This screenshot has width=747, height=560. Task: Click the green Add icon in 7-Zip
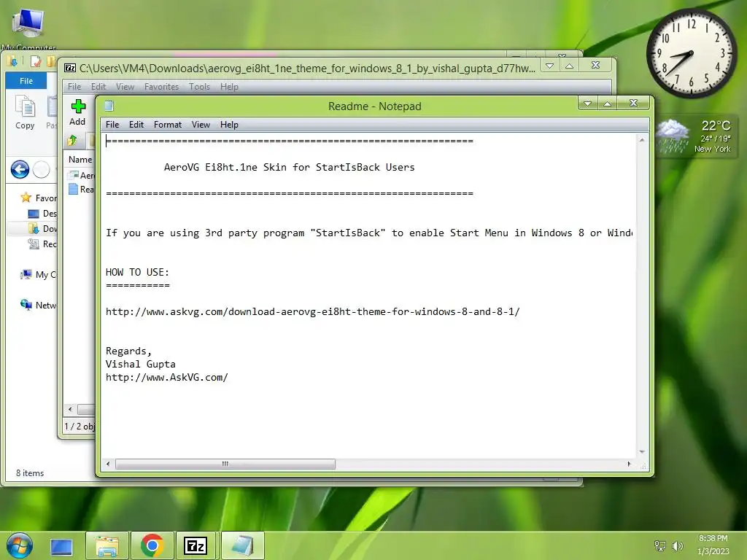click(x=78, y=106)
